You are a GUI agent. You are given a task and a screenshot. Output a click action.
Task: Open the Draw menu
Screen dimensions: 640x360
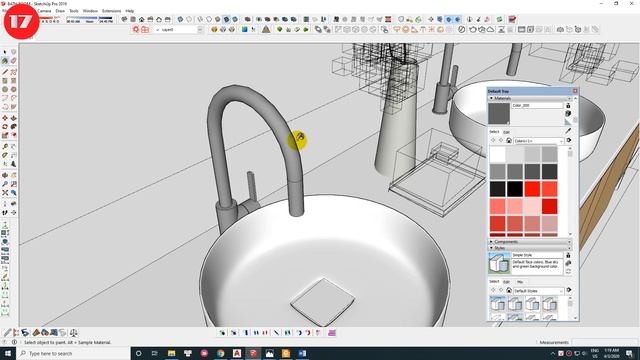[x=60, y=11]
